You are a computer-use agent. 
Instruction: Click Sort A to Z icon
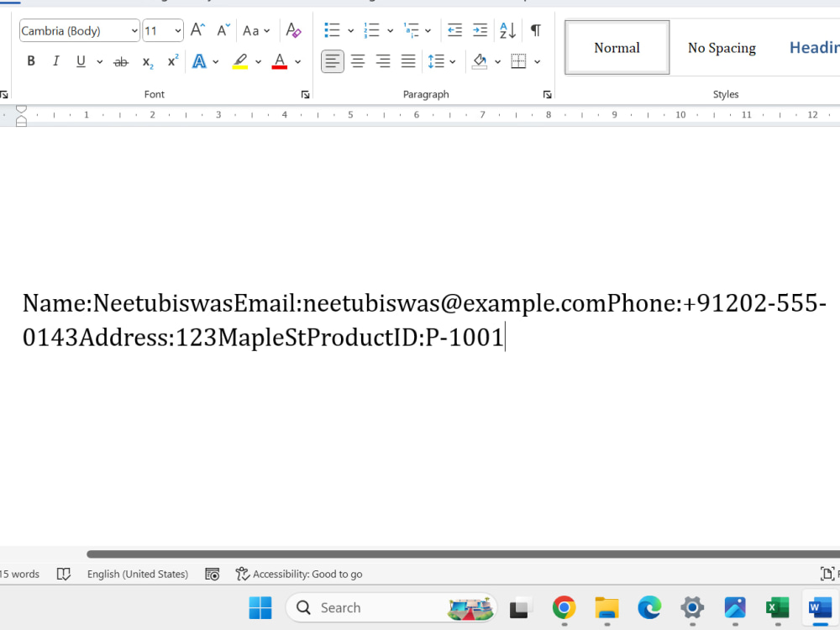[x=507, y=30]
